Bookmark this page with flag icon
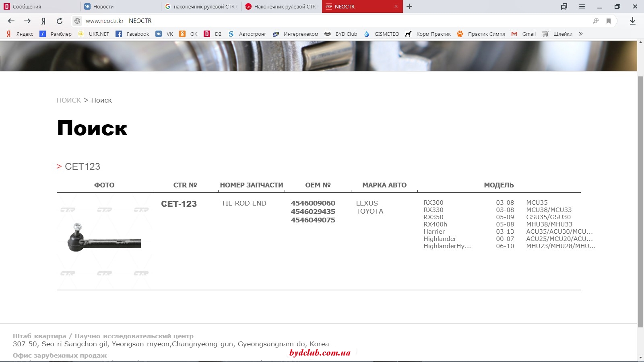The height and width of the screenshot is (362, 644). [x=609, y=21]
